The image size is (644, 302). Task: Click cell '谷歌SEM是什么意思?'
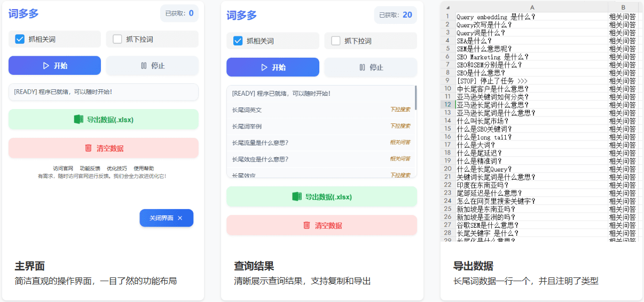tap(532, 225)
